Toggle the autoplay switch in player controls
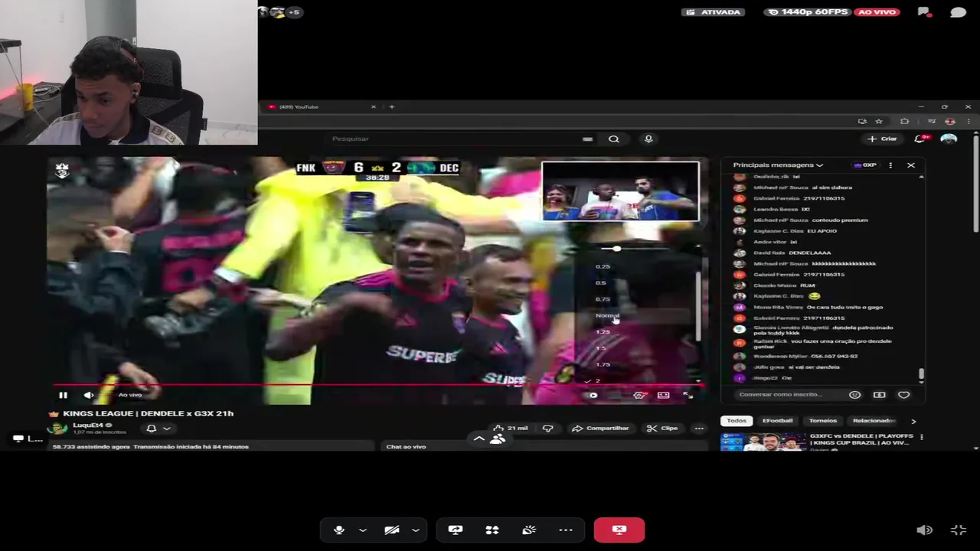Viewport: 980px width, 551px height. tap(593, 395)
